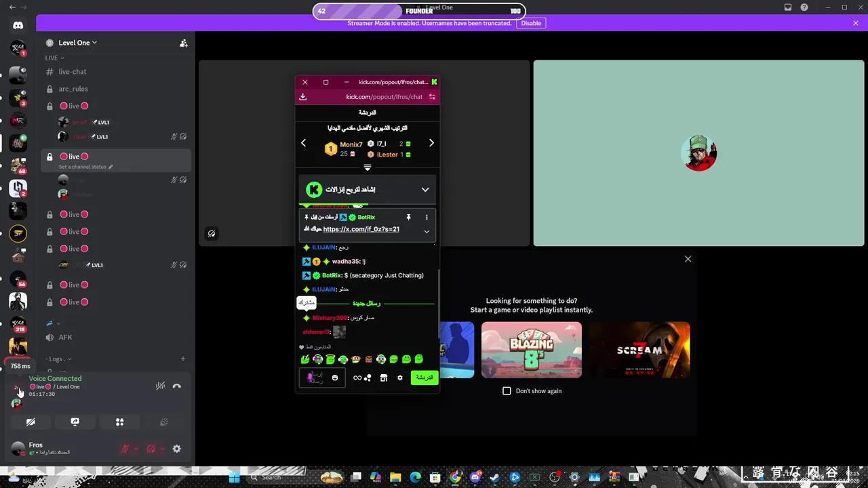
Task: Open Windows Start menu
Action: click(x=235, y=477)
